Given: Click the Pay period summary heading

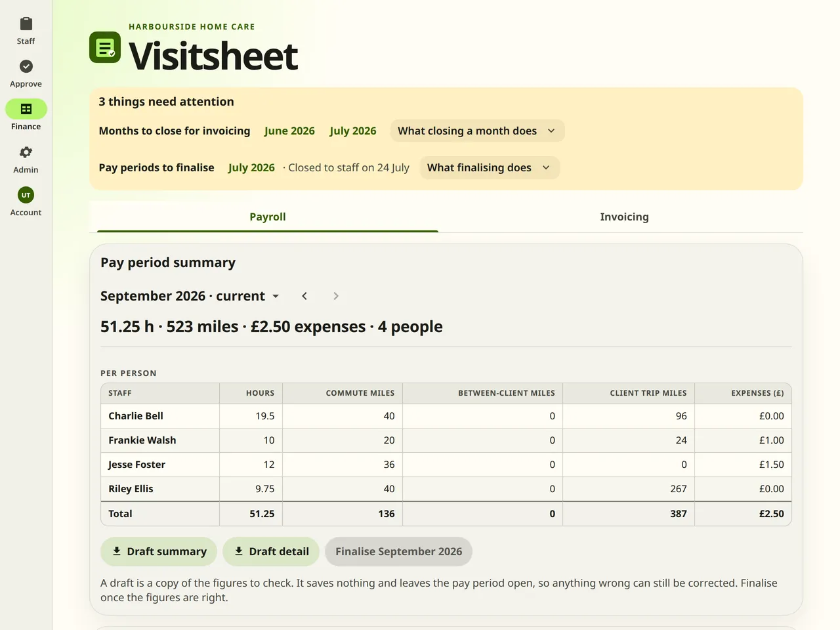Looking at the screenshot, I should click(x=168, y=262).
